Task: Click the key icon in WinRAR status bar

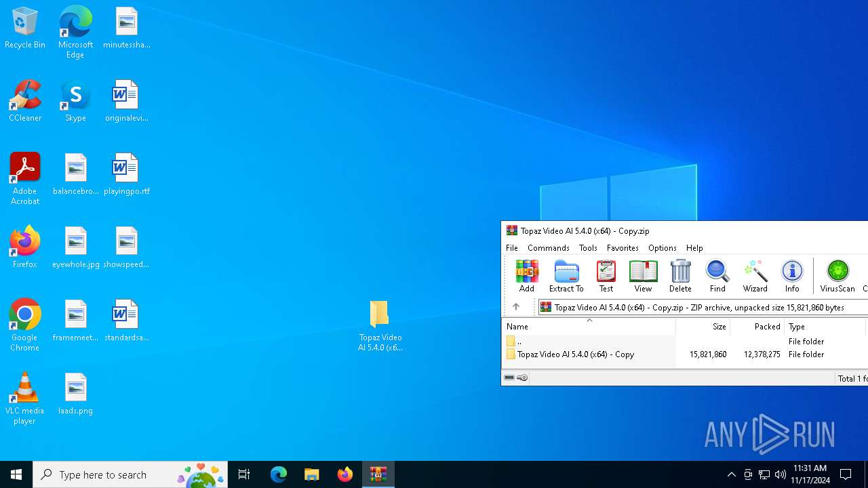Action: pos(522,378)
